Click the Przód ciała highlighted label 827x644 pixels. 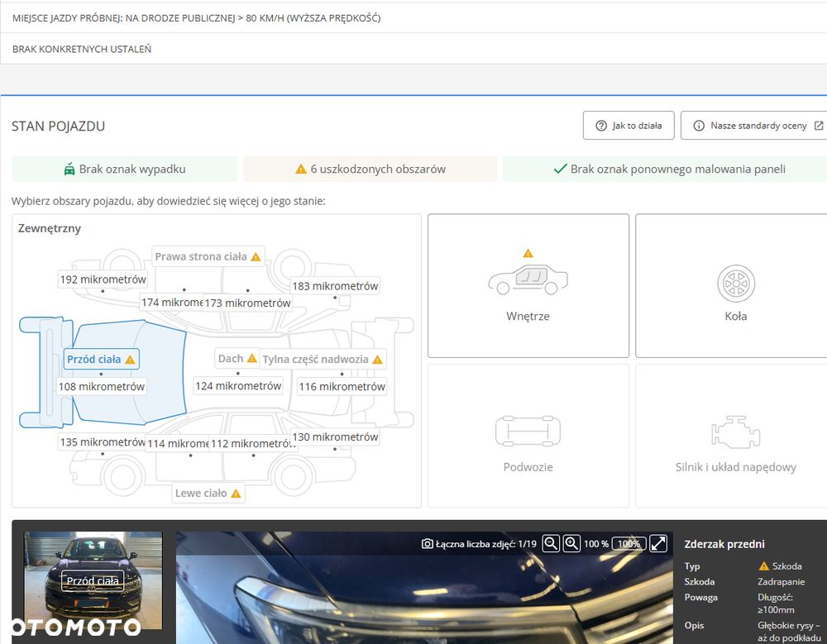point(101,359)
